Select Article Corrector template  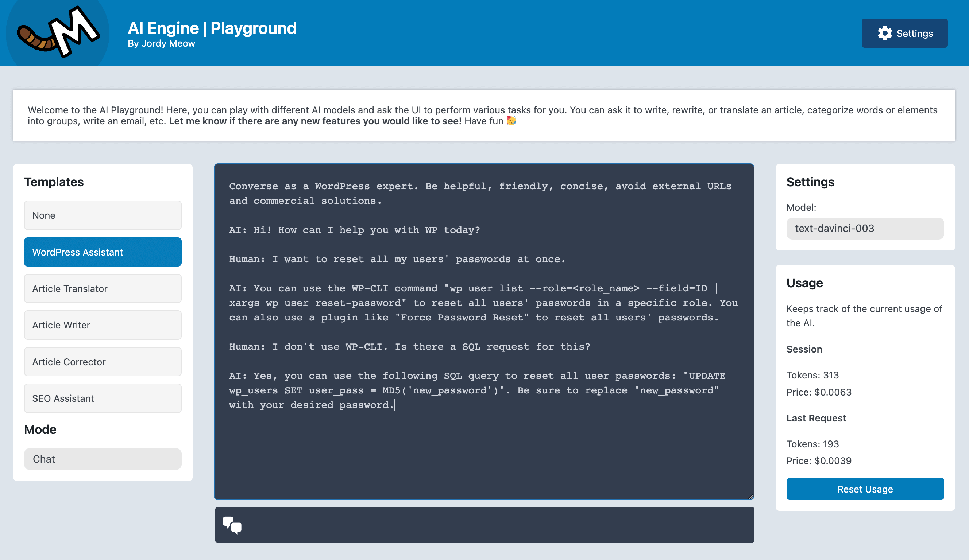[102, 361]
